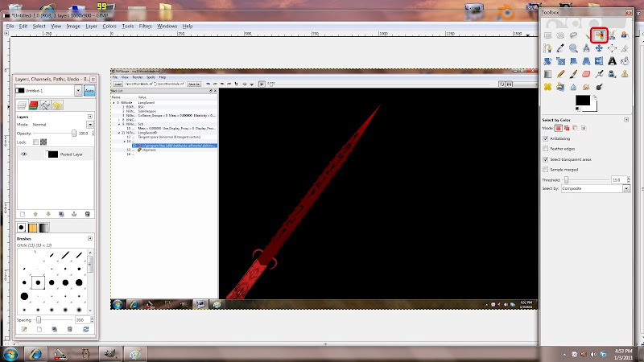This screenshot has width=644, height=362.
Task: Open the Select by Composite dropdown
Action: (595, 188)
